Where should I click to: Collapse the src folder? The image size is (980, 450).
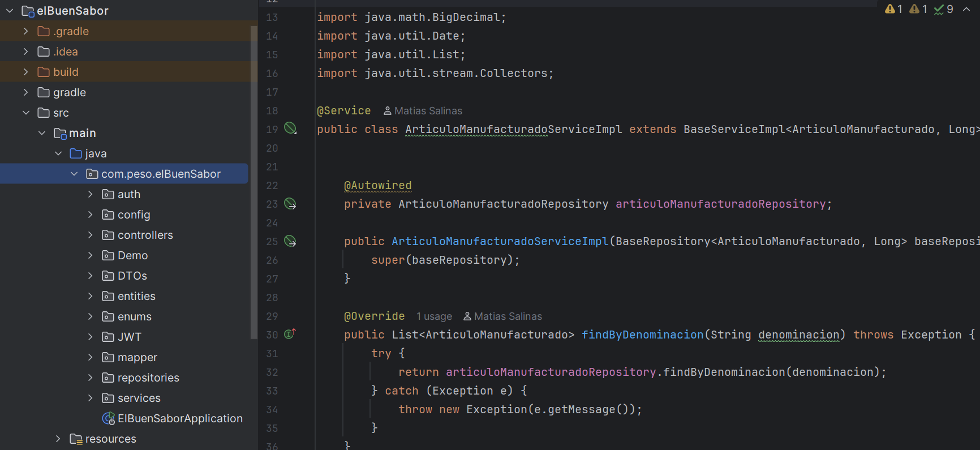pyautogui.click(x=26, y=113)
